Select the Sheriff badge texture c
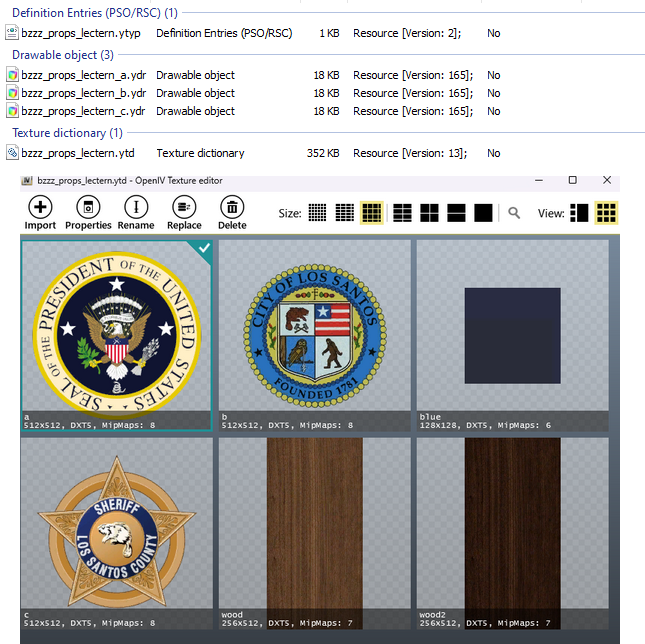645x644 pixels. pos(117,533)
